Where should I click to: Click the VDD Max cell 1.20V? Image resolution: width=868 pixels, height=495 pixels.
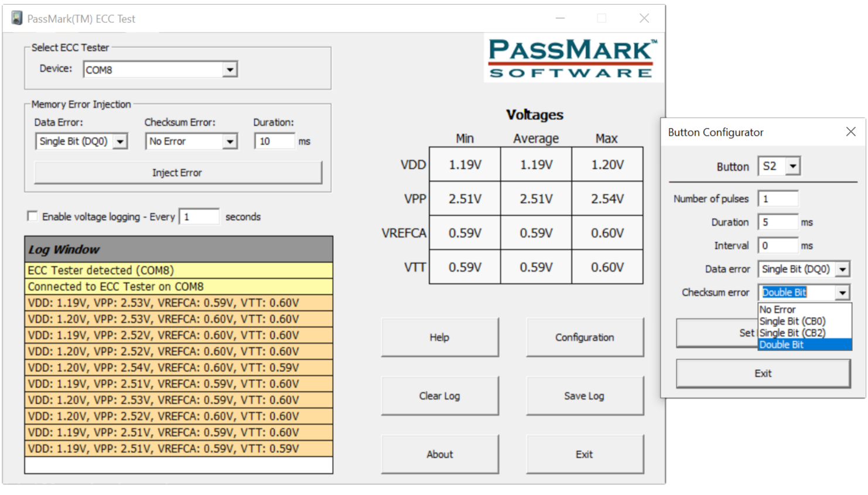coord(607,164)
